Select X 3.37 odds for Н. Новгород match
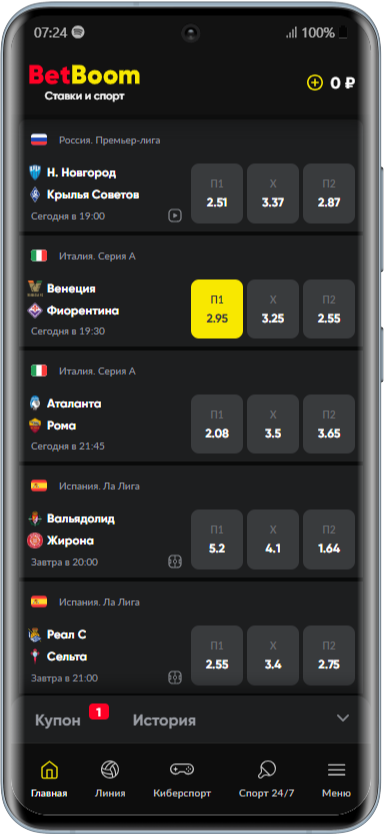This screenshot has height=834, width=384. point(273,193)
